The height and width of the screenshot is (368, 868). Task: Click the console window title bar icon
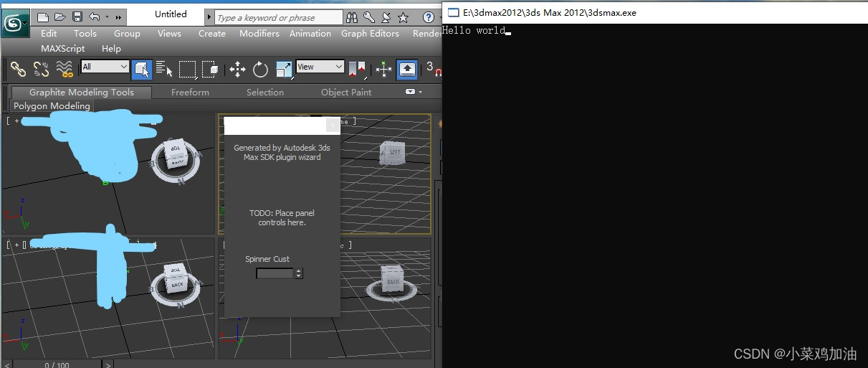point(453,12)
